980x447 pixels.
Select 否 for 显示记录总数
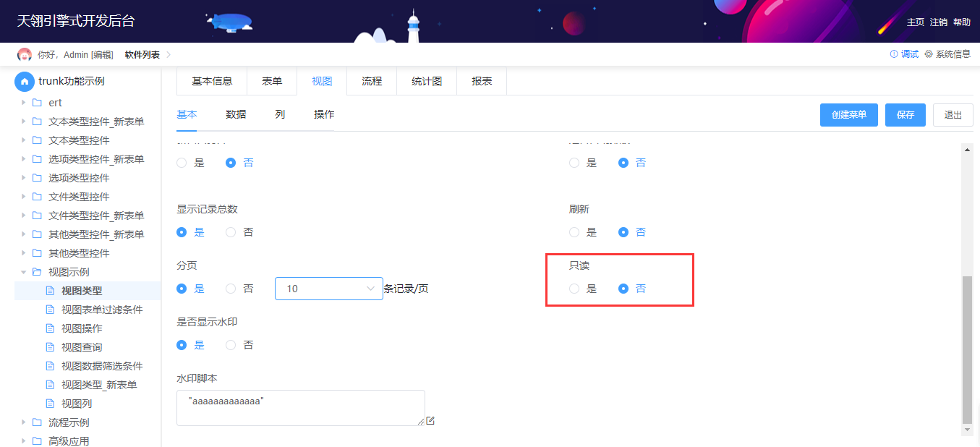[x=231, y=232]
